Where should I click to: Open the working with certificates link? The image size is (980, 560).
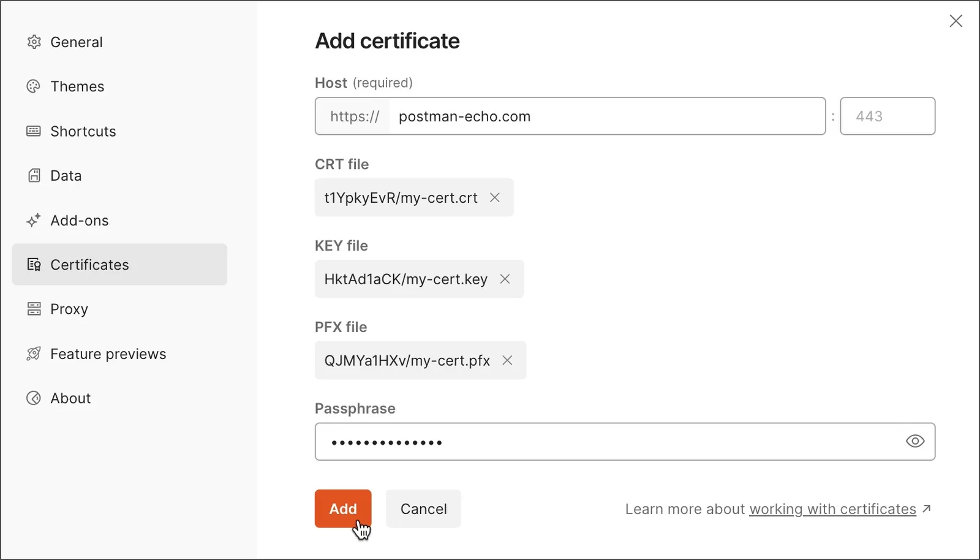[832, 509]
